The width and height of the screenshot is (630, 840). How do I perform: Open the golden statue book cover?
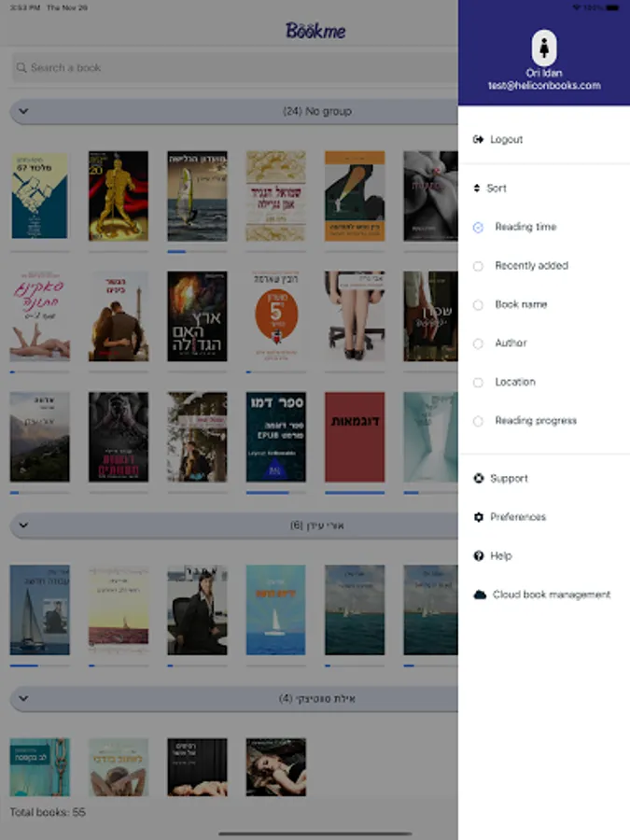[119, 196]
